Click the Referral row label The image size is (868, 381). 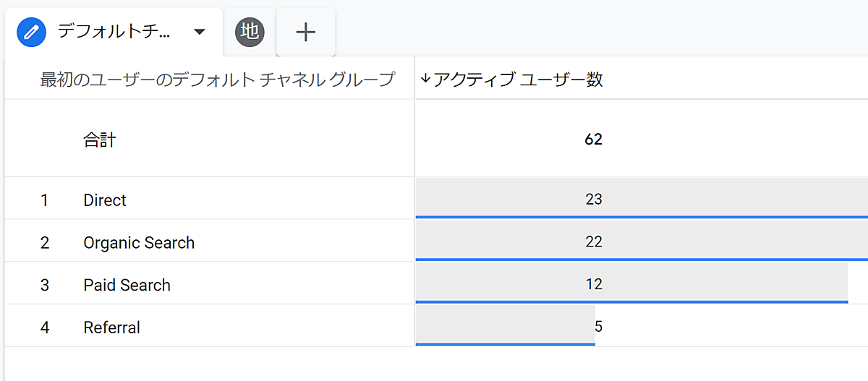coord(111,328)
